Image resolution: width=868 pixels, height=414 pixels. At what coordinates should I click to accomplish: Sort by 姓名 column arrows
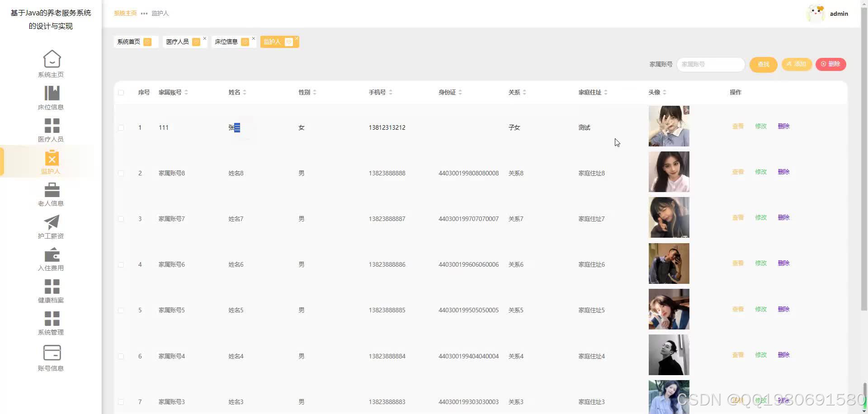245,92
